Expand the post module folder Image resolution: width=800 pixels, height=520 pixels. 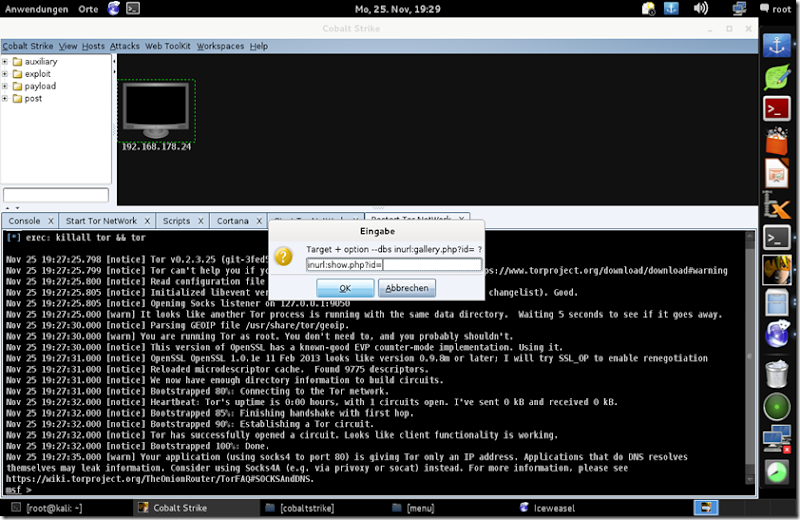click(5, 98)
